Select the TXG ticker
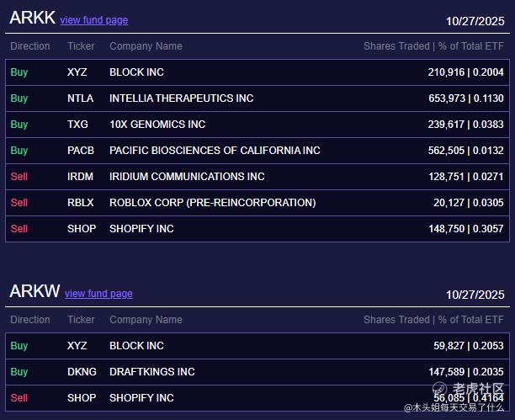This screenshot has height=420, width=515. pyautogui.click(x=78, y=125)
